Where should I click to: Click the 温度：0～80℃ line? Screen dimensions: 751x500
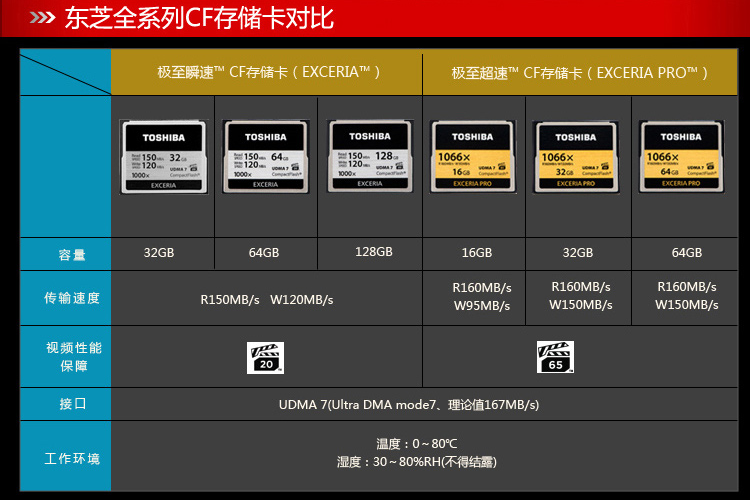pyautogui.click(x=417, y=444)
